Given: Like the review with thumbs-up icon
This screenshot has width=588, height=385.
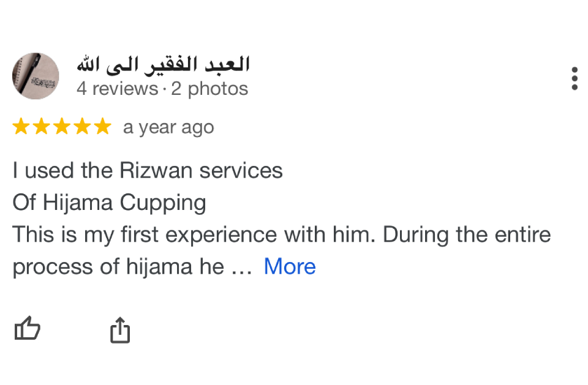Looking at the screenshot, I should tap(28, 329).
